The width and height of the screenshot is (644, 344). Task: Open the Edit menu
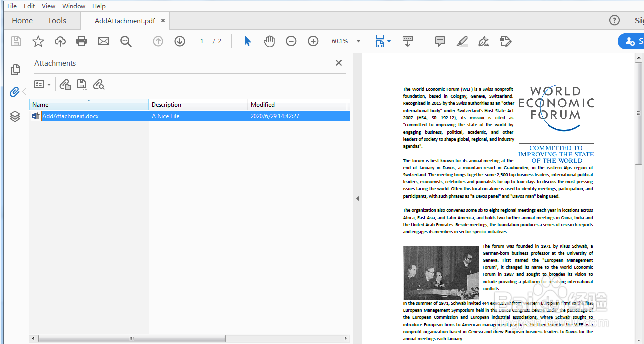(29, 6)
